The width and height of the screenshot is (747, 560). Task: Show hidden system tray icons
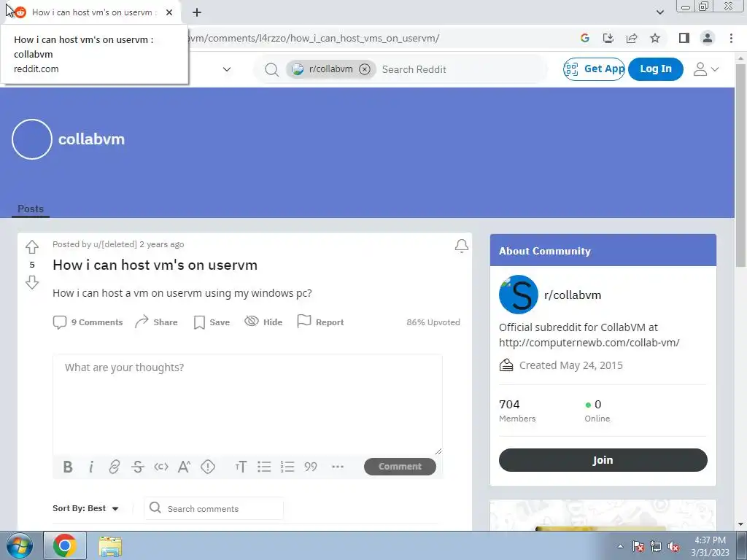pyautogui.click(x=620, y=546)
